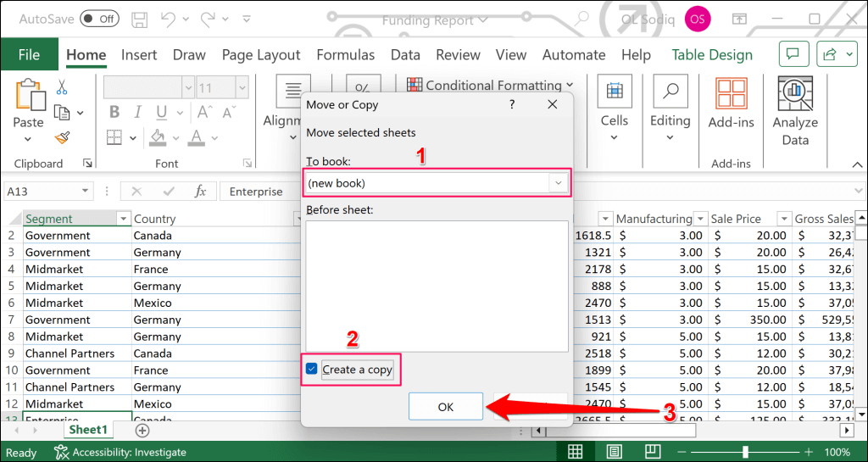Expand the Name Box dropdown
868x462 pixels.
(x=85, y=192)
